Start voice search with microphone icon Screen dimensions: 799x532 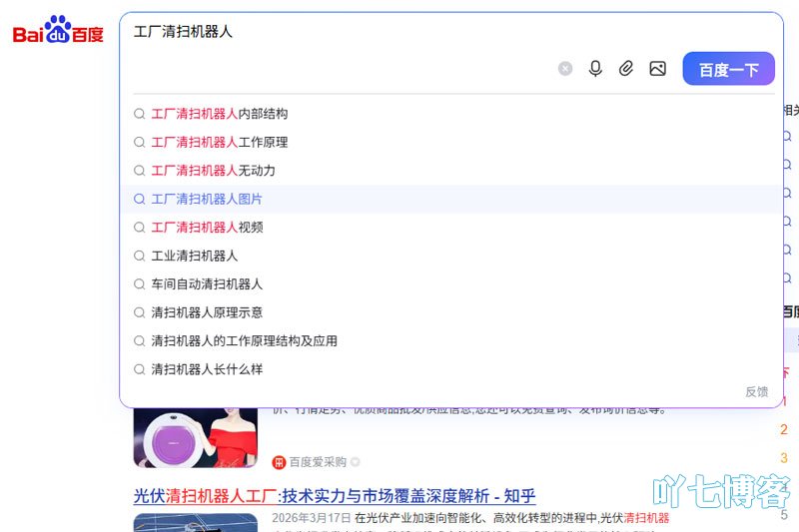[595, 68]
